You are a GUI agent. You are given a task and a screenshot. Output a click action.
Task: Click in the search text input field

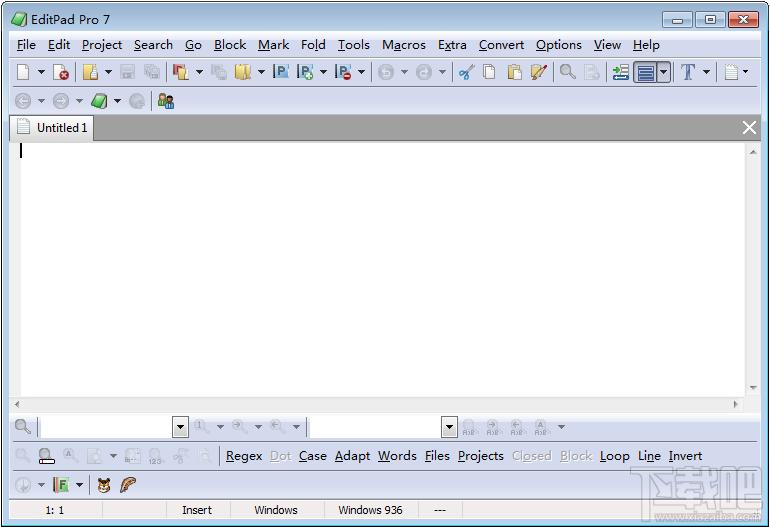(106, 427)
